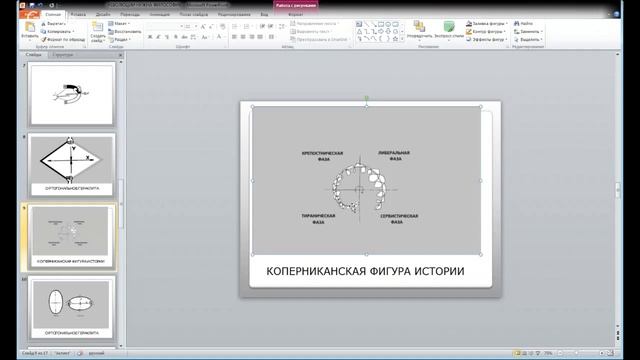The width and height of the screenshot is (640, 360).
Task: Click the Clear Formatting eraser icon
Action: tap(222, 27)
